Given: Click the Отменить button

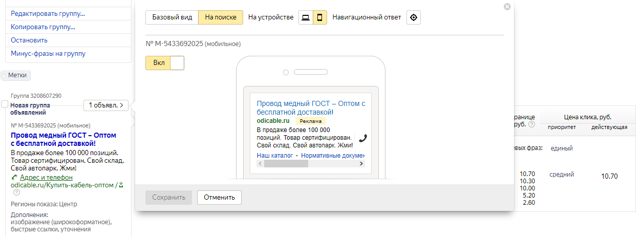Looking at the screenshot, I should coord(219,198).
